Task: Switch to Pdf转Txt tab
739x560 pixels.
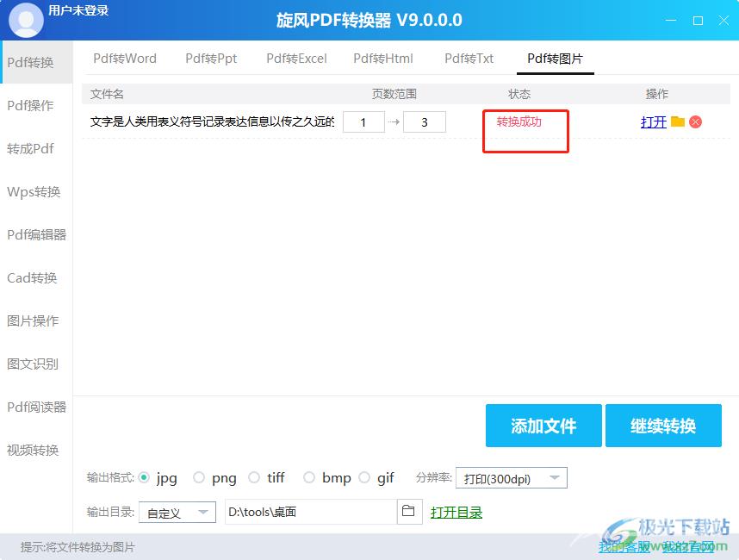Action: point(469,59)
